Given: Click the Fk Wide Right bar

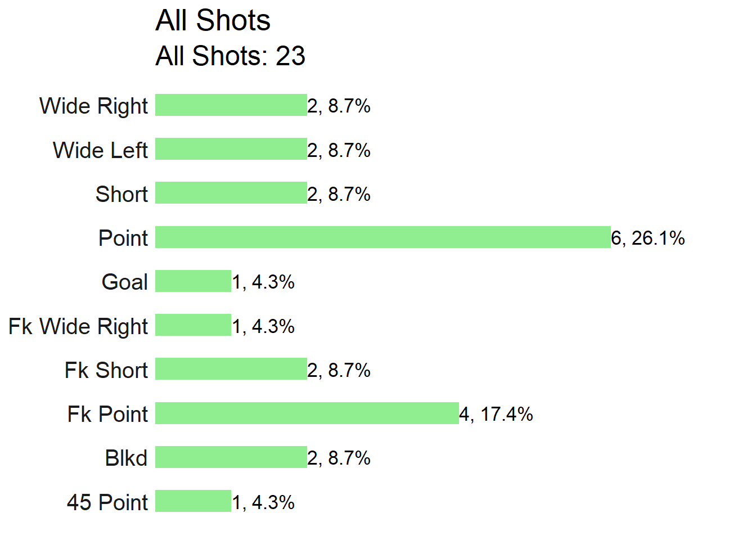Looking at the screenshot, I should (193, 325).
